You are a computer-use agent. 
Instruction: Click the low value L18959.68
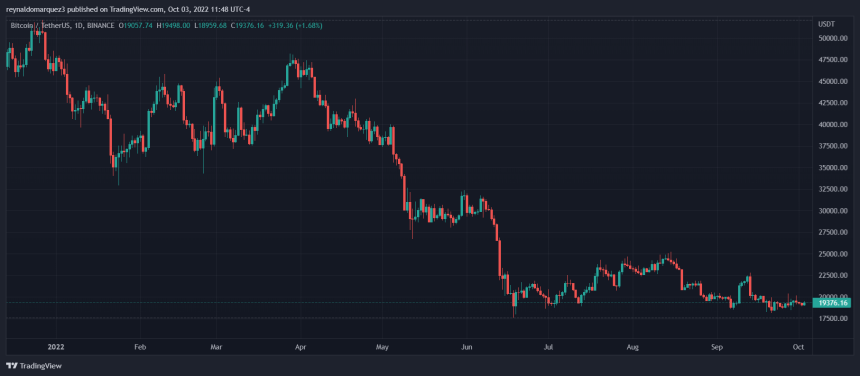pos(211,25)
